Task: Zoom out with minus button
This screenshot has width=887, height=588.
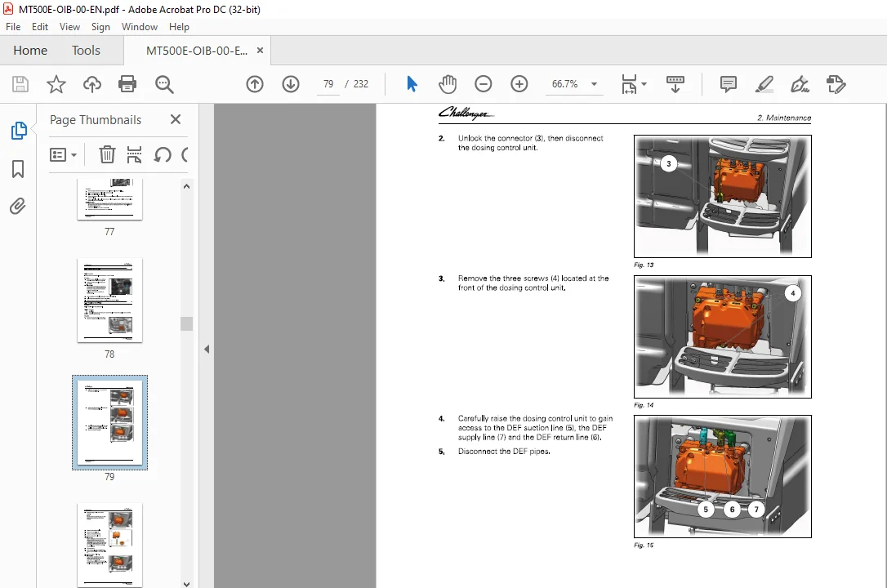Action: pyautogui.click(x=483, y=84)
